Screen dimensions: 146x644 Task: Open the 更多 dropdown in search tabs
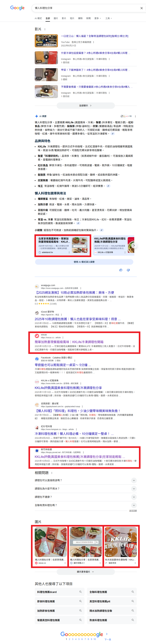(x=98, y=18)
